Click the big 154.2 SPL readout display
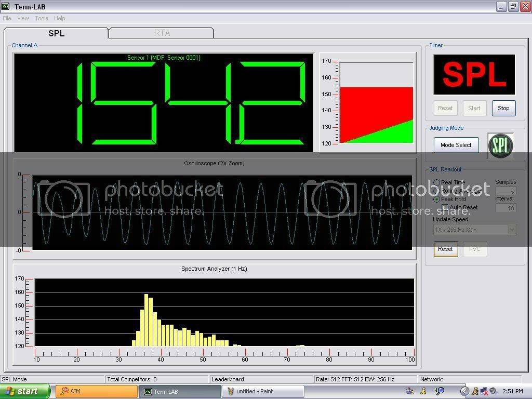532x399 pixels. (x=164, y=103)
